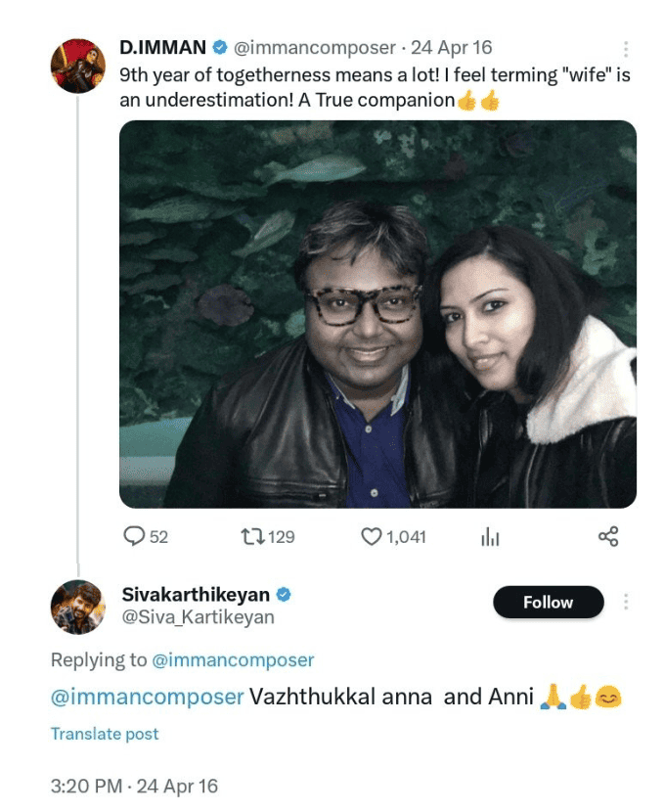Retweet the D.IMMAN post
664x812 pixels.
point(252,536)
